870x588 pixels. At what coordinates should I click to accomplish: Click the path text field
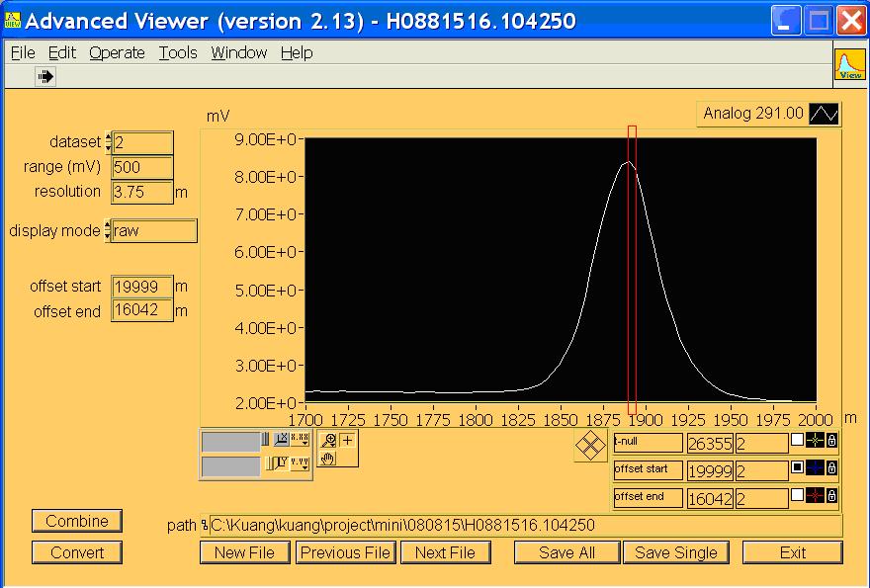tap(525, 526)
